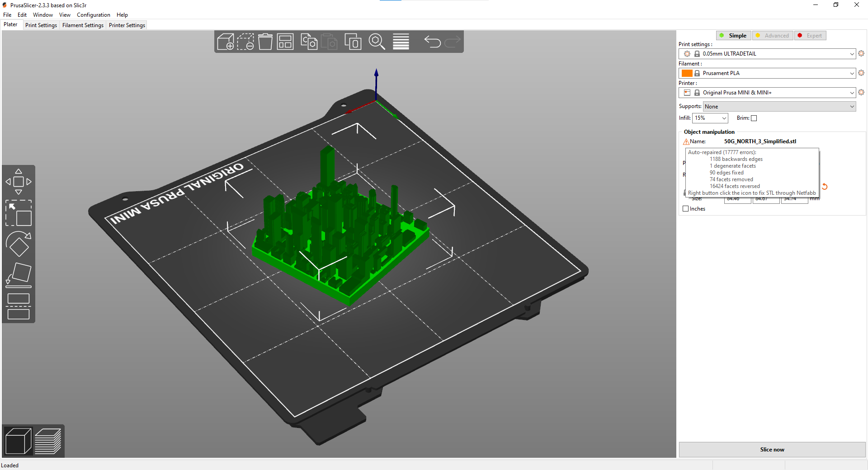The image size is (868, 470).
Task: Tick the Inches checkbox
Action: point(685,209)
